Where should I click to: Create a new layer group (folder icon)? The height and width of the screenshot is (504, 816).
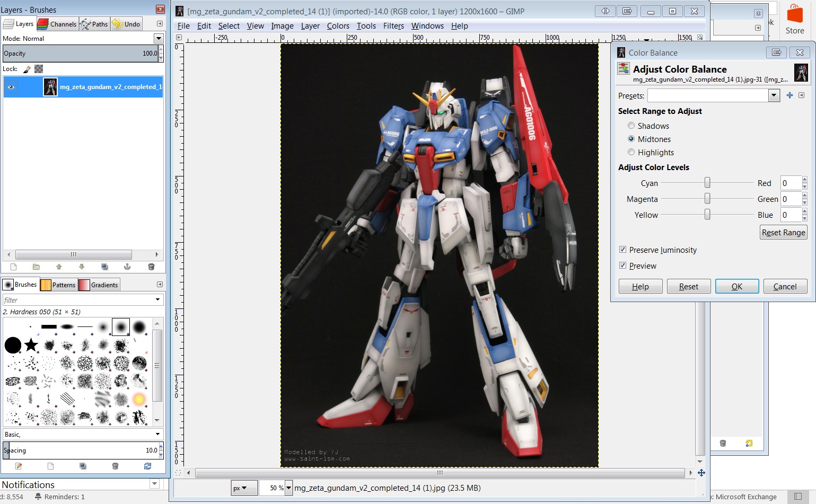coord(36,267)
